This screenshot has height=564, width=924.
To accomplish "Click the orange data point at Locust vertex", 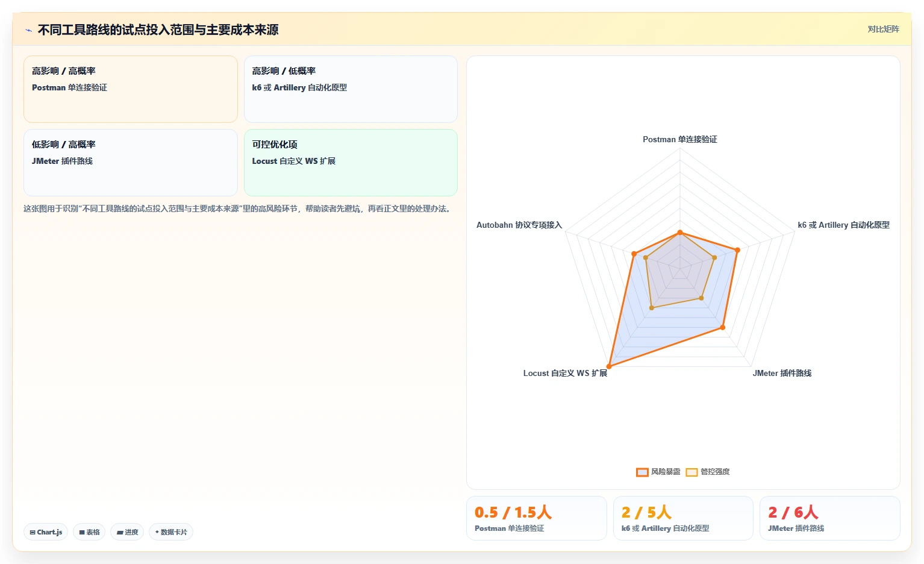I will pos(610,366).
